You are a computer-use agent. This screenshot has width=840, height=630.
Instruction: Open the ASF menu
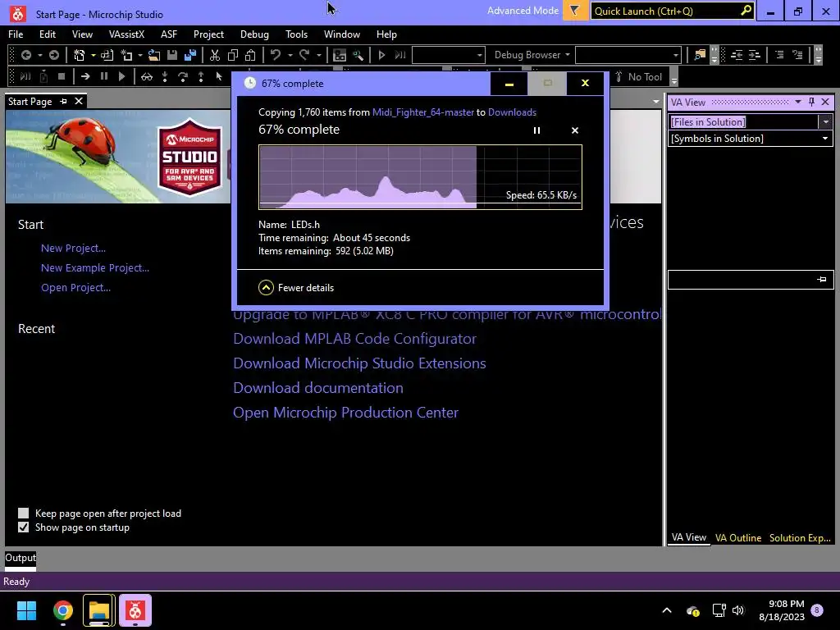pyautogui.click(x=169, y=34)
